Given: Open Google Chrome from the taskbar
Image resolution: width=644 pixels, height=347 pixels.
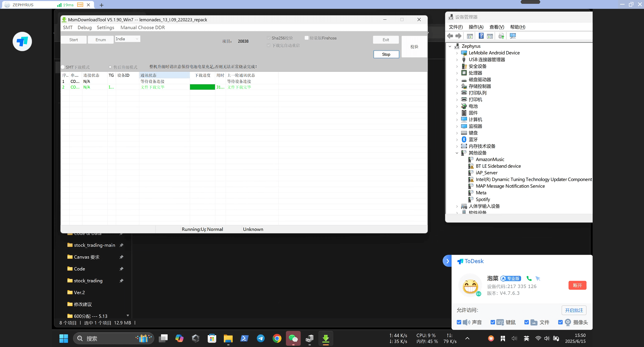Looking at the screenshot, I should pos(277,338).
